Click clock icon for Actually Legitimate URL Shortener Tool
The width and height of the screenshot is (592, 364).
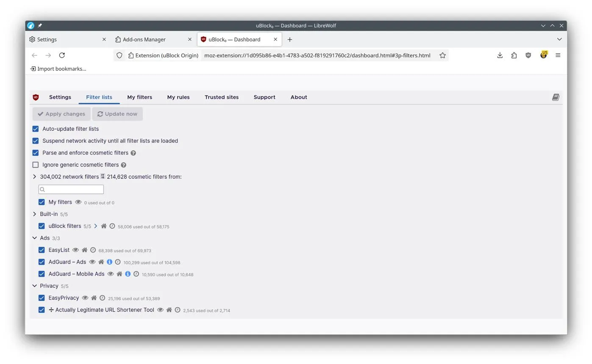click(x=178, y=310)
